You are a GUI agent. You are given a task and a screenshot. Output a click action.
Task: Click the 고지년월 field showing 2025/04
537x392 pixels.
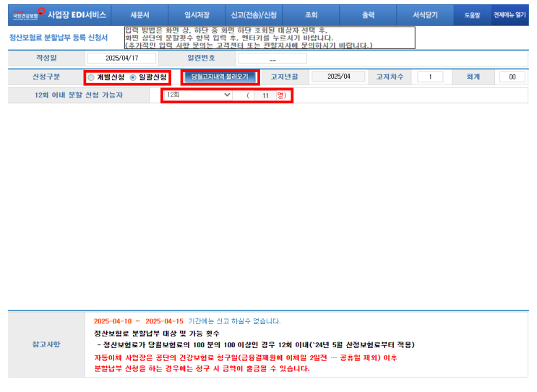[x=338, y=77]
